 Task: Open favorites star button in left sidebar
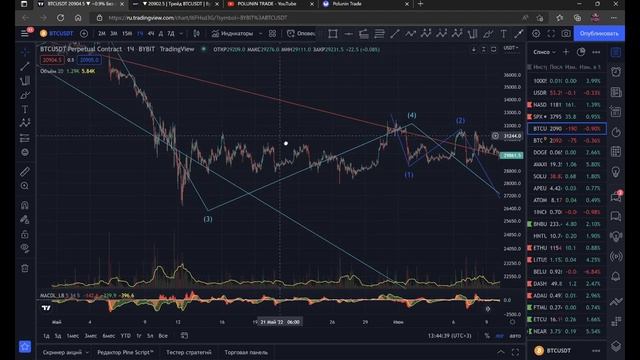(x=25, y=347)
